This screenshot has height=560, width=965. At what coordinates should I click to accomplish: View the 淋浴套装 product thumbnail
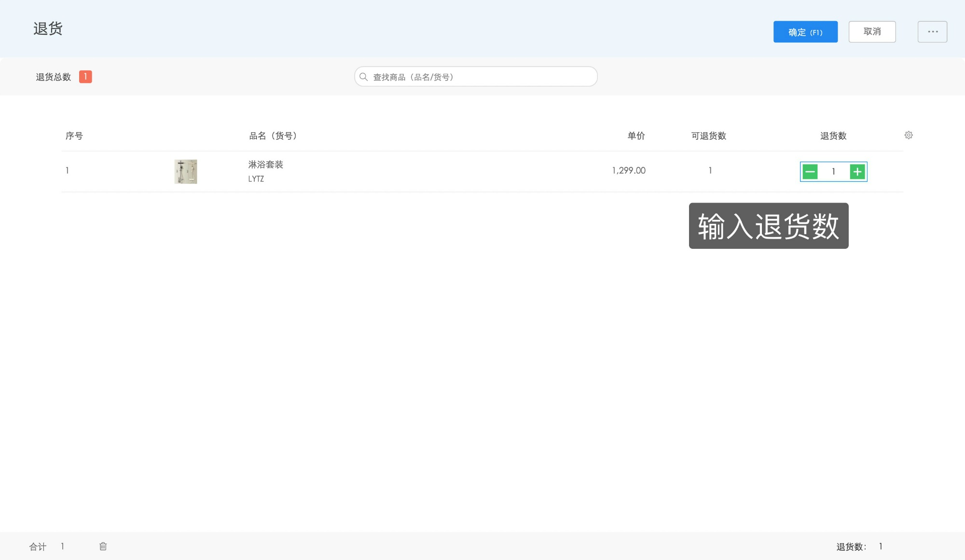coord(185,171)
